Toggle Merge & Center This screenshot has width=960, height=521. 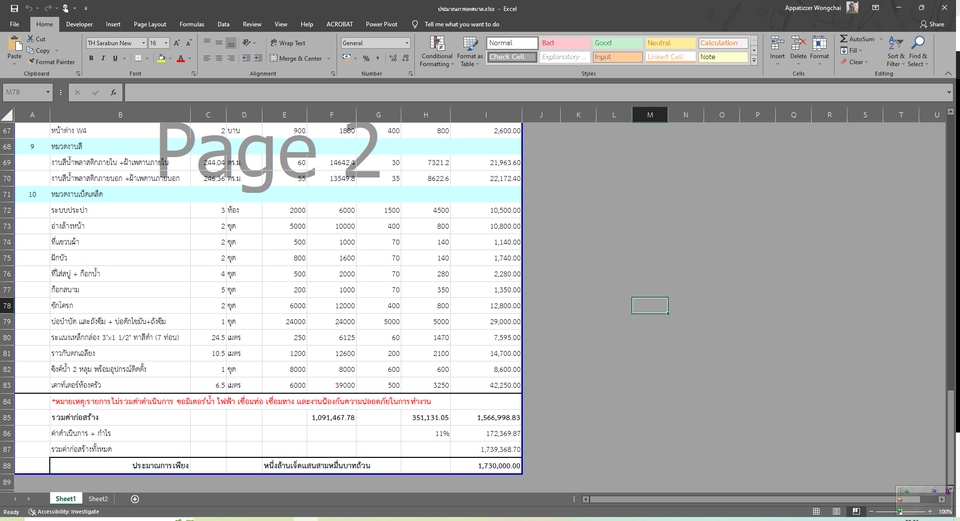(x=296, y=58)
